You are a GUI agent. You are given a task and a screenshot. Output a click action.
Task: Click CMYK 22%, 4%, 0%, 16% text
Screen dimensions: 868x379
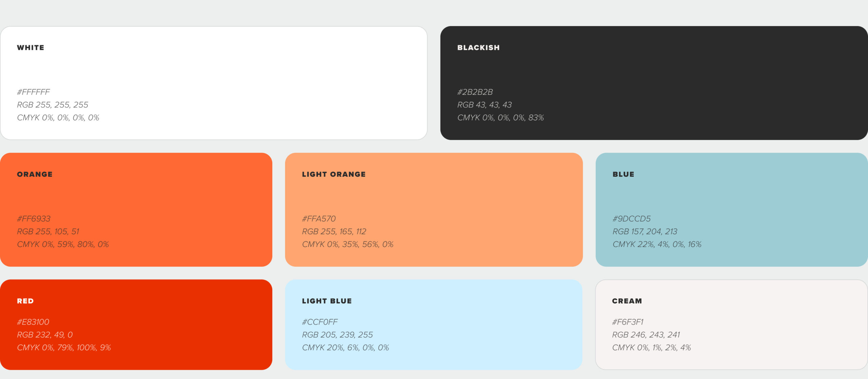coord(657,245)
